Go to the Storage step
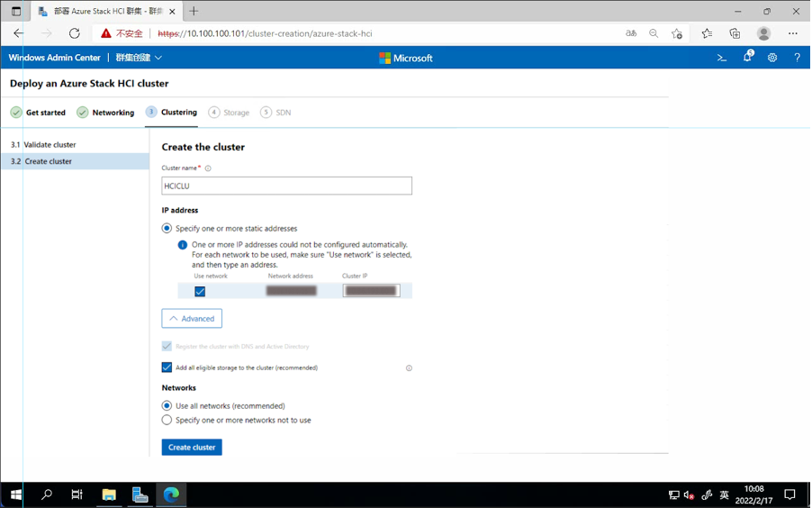 coord(229,113)
